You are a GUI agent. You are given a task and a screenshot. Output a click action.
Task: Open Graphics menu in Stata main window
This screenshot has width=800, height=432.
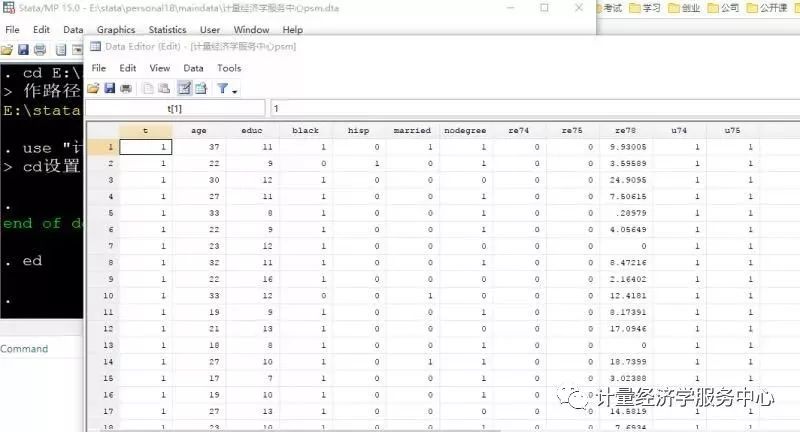tap(116, 30)
